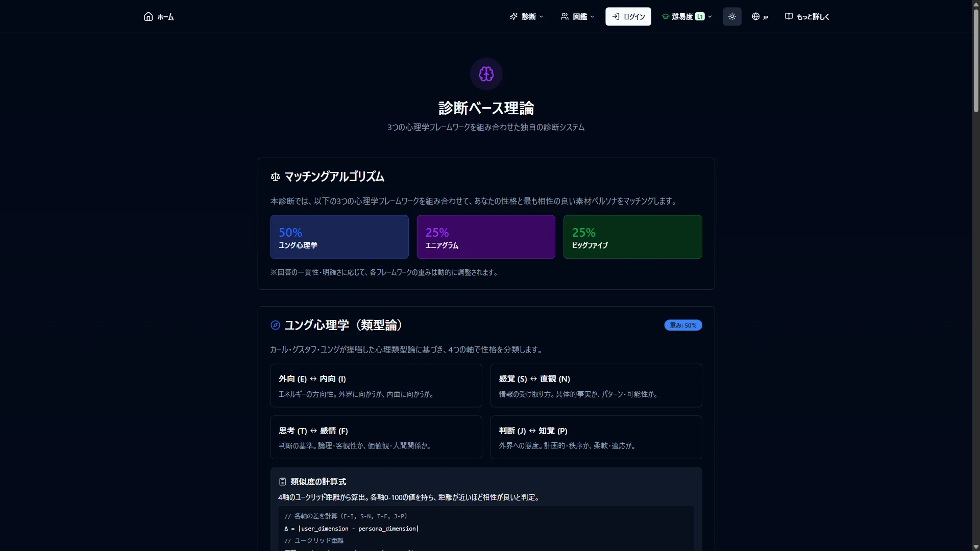Click the calculator icon beside 類似度の計算式

282,482
